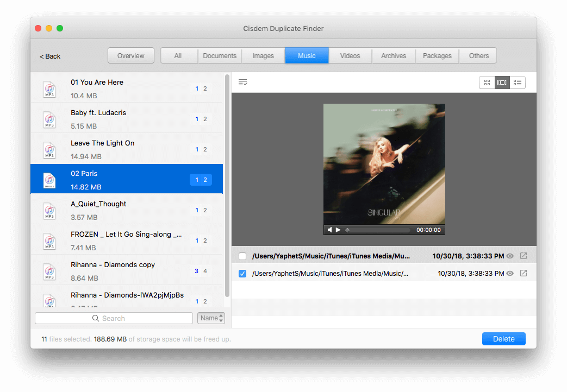Viewport: 567px width, 392px height.
Task: Click the 188.69 MB status text
Action: point(110,339)
